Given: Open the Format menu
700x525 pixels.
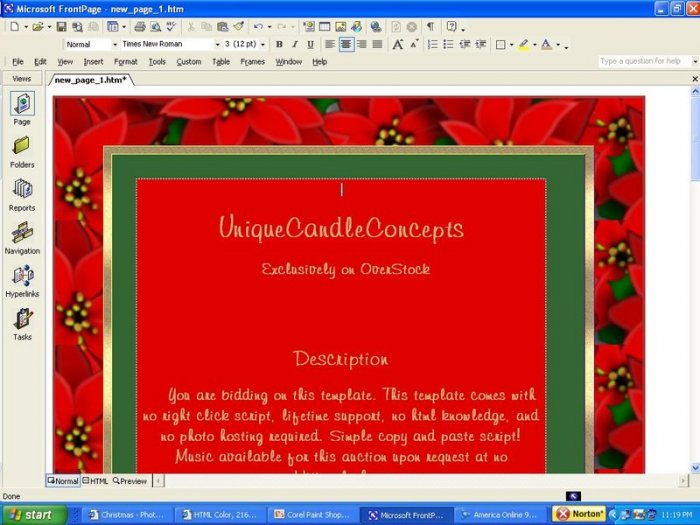Looking at the screenshot, I should (125, 62).
